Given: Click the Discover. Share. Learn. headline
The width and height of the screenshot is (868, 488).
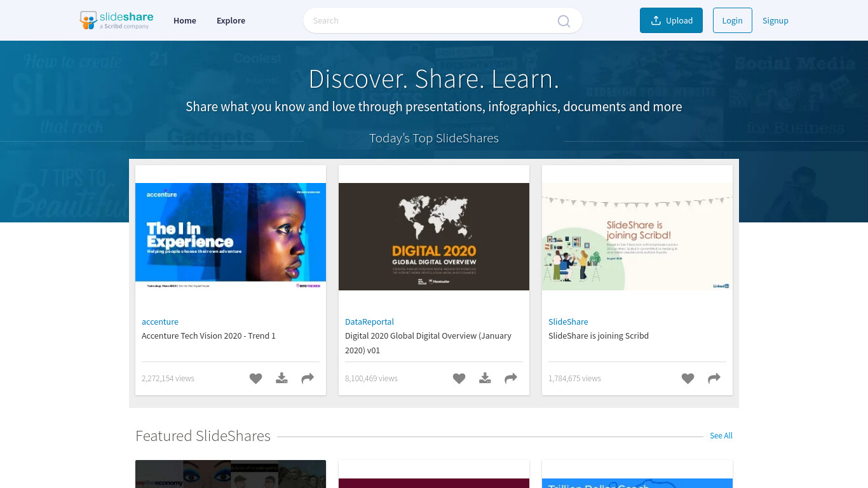Looking at the screenshot, I should click(x=434, y=79).
